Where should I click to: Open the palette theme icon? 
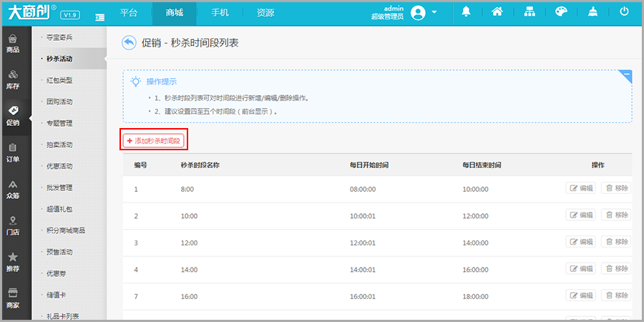pyautogui.click(x=561, y=12)
